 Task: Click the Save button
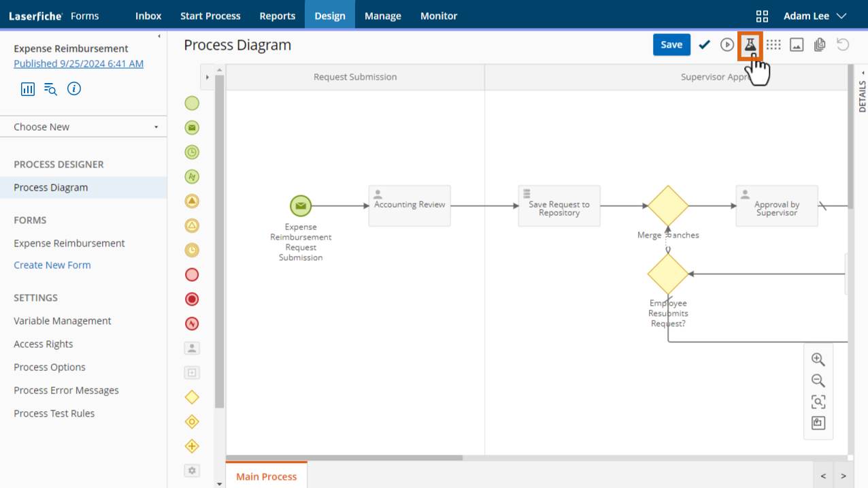tap(671, 45)
